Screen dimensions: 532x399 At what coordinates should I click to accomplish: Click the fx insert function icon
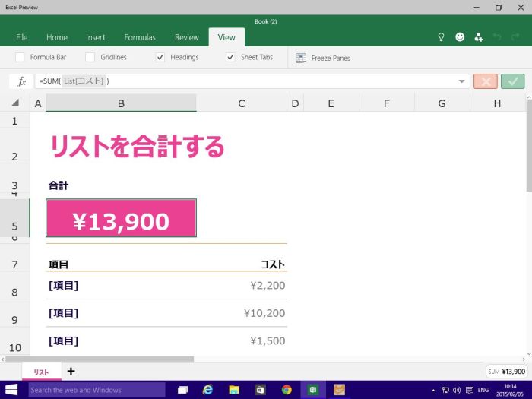22,81
